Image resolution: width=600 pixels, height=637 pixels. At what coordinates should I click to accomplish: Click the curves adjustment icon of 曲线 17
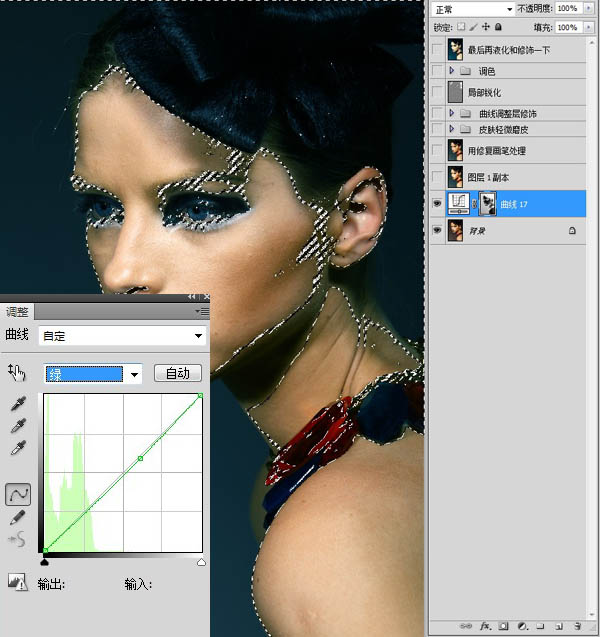[459, 204]
